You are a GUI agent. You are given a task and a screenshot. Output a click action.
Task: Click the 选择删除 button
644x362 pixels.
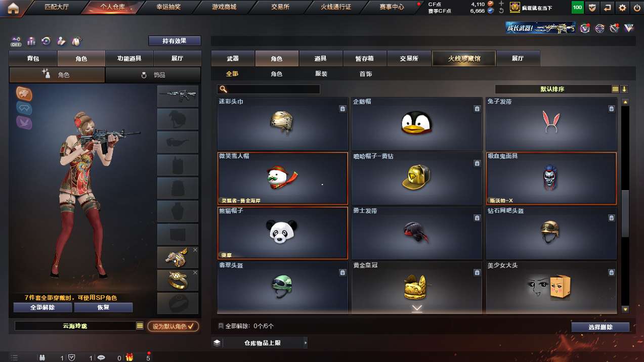click(600, 327)
